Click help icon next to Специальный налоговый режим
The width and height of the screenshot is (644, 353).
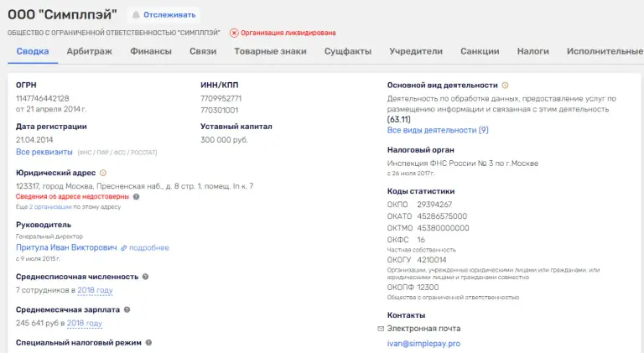[148, 342]
